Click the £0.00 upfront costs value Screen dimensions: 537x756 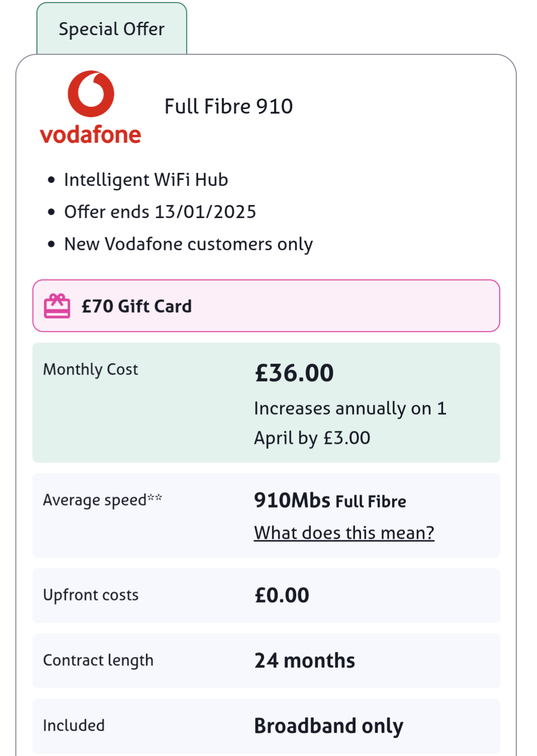tap(282, 596)
